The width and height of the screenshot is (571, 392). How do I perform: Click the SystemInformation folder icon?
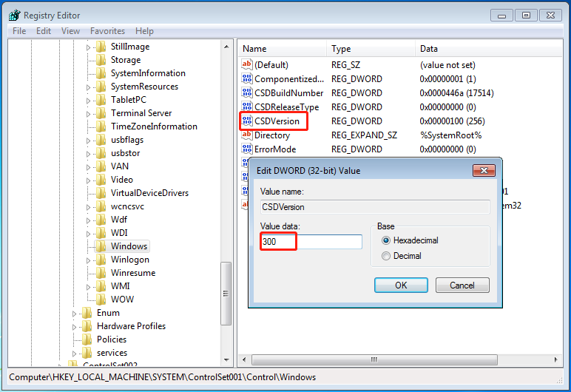point(101,73)
